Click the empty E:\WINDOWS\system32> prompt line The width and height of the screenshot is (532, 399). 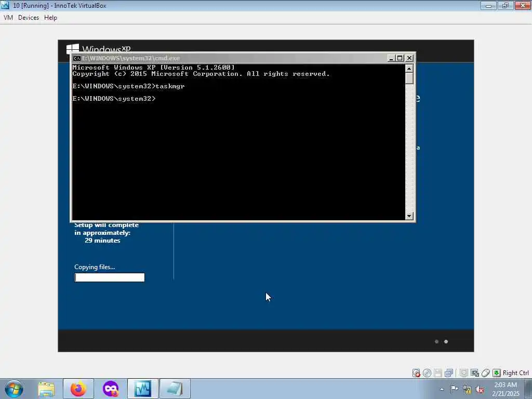114,99
